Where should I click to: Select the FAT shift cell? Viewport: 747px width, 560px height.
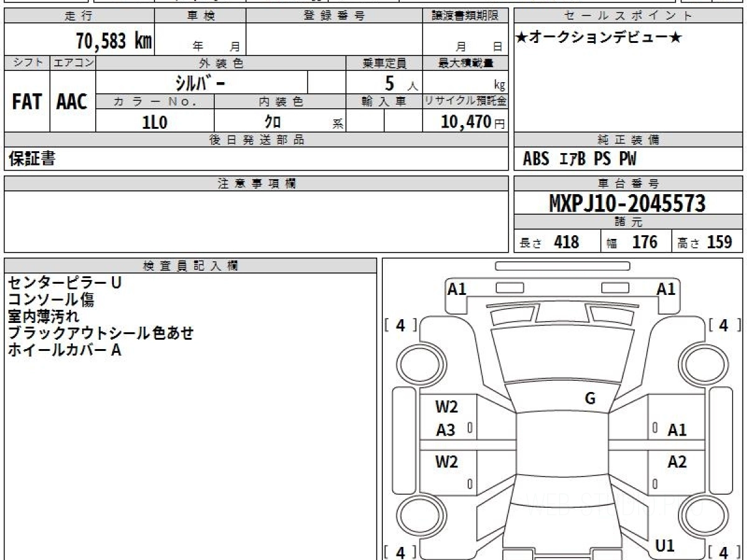[x=27, y=101]
